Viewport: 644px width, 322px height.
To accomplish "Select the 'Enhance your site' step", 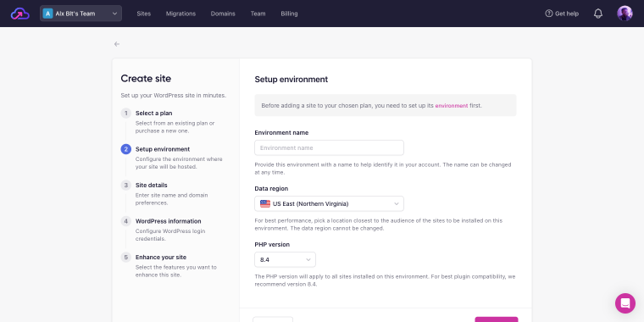I will point(161,257).
